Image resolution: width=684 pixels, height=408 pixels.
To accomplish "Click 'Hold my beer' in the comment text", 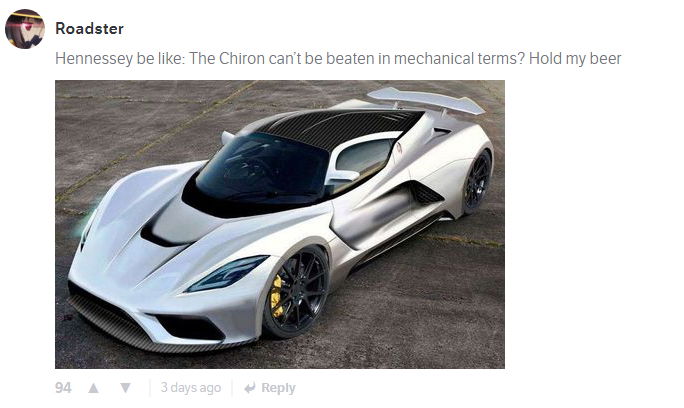I will point(575,58).
